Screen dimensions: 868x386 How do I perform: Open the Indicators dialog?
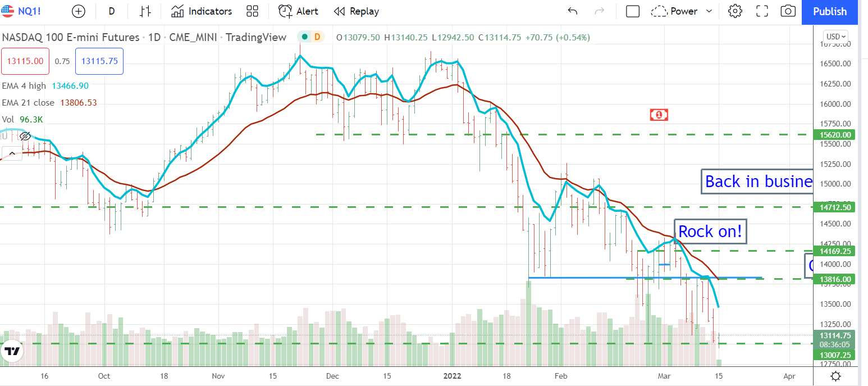(x=202, y=11)
